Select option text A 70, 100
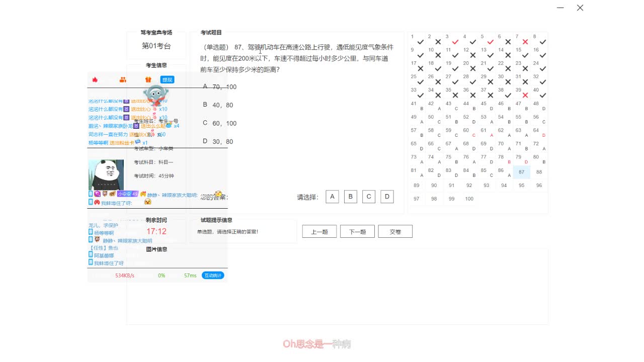Screen dimensions: 644x362 [219, 87]
